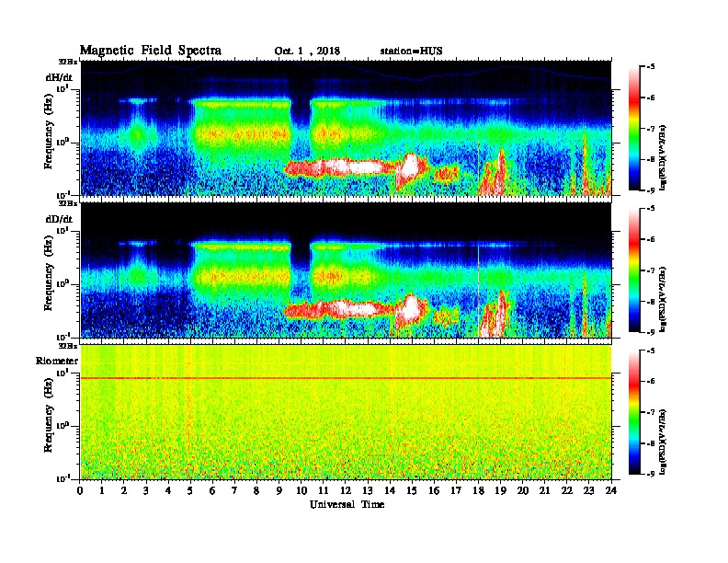Click hour 18 on the Universal Time axis

[478, 490]
